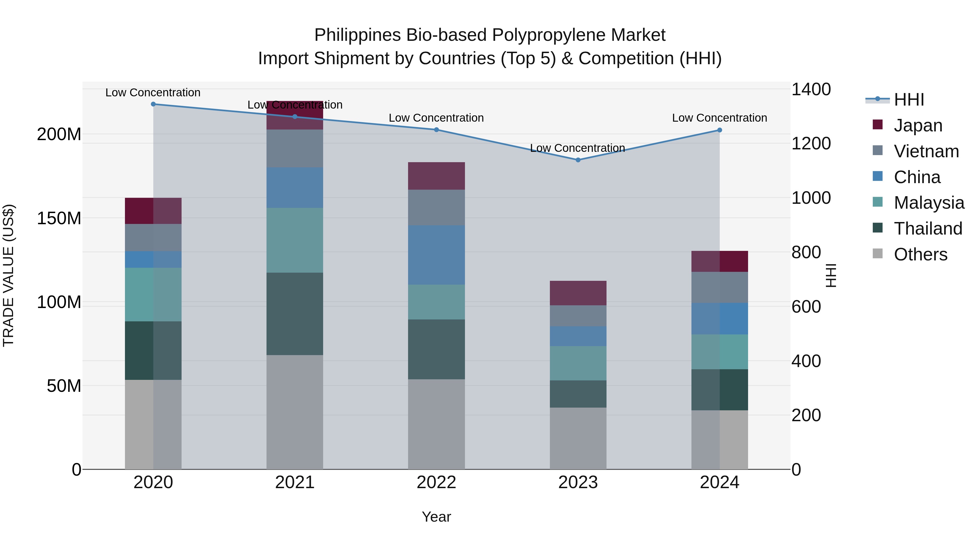
Task: Click the chart title Philippines Bio-based Polypropylene Market
Action: coord(490,35)
